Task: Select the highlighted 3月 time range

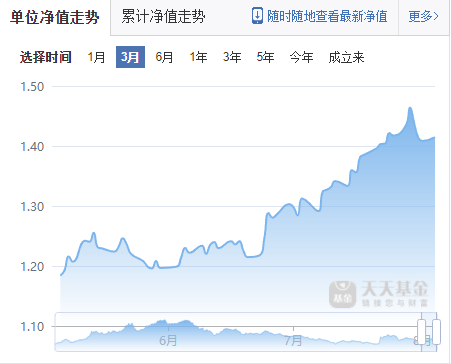Action: pyautogui.click(x=130, y=57)
